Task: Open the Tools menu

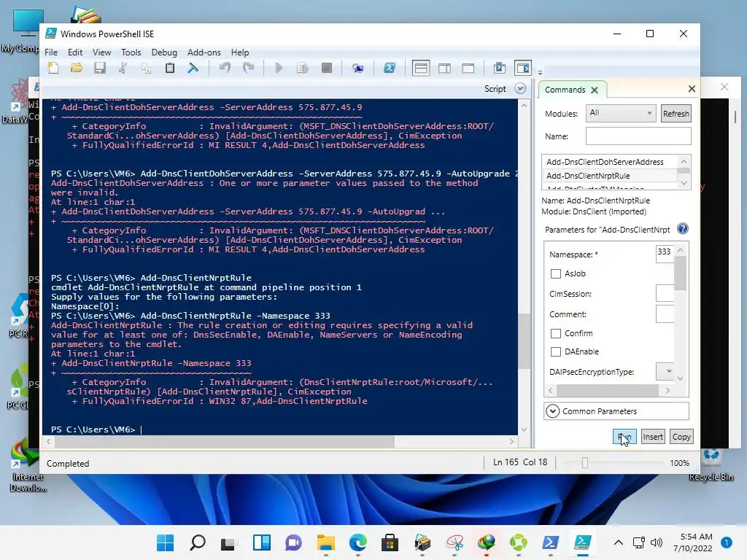Action: click(x=131, y=52)
